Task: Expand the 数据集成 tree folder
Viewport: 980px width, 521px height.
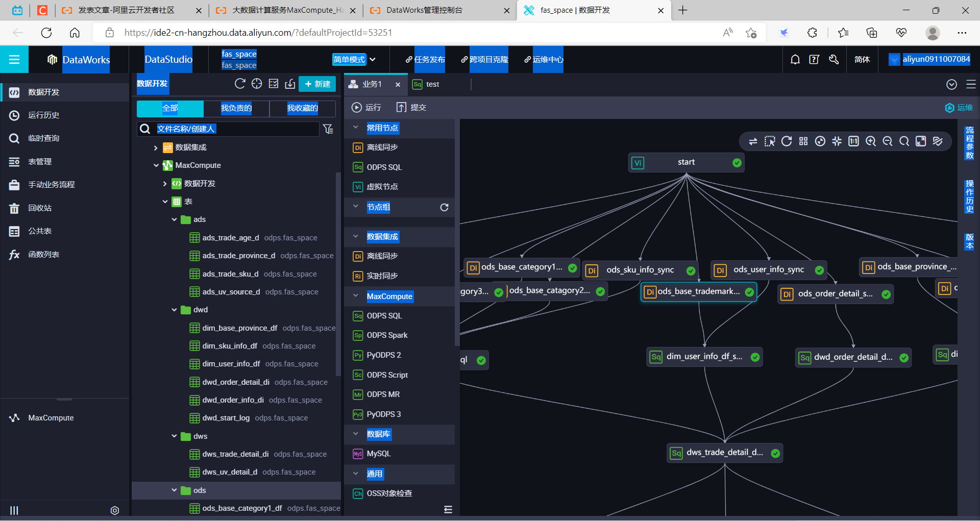Action: pyautogui.click(x=156, y=147)
